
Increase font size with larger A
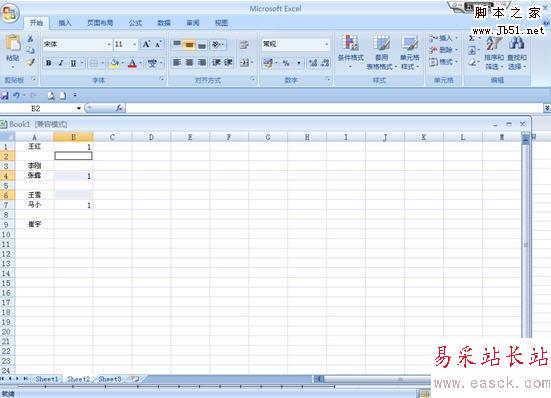(x=146, y=44)
